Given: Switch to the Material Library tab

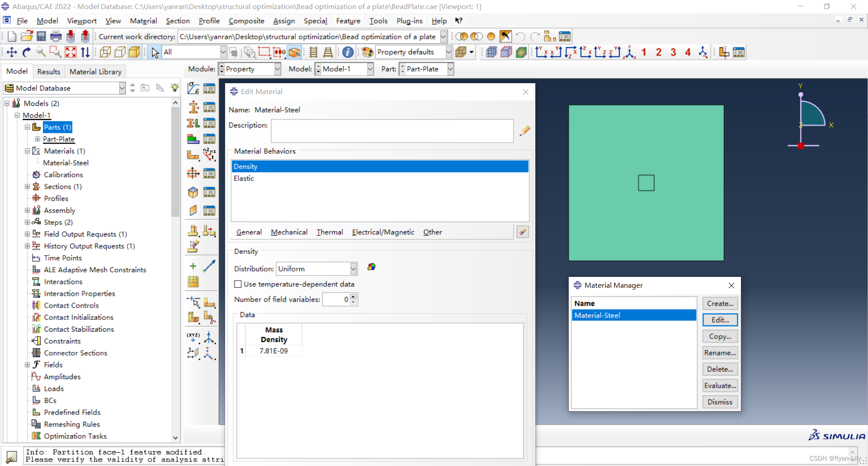Looking at the screenshot, I should click(x=95, y=71).
